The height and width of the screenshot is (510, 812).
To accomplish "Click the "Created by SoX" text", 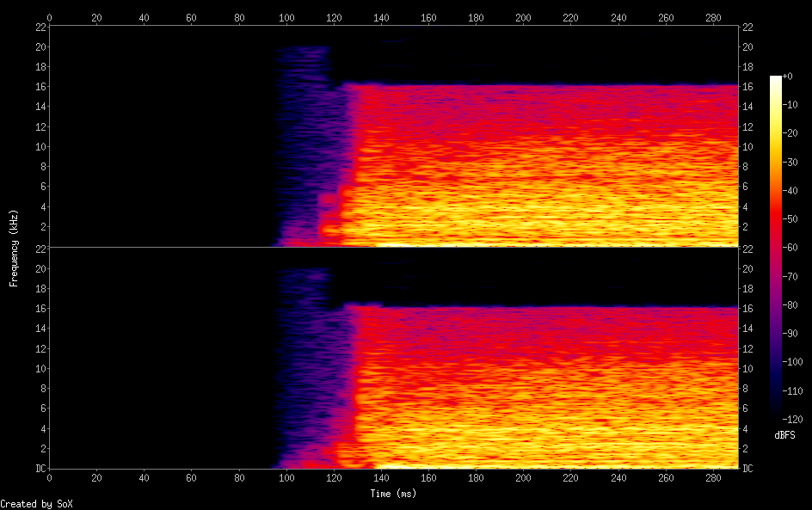I will click(36, 503).
